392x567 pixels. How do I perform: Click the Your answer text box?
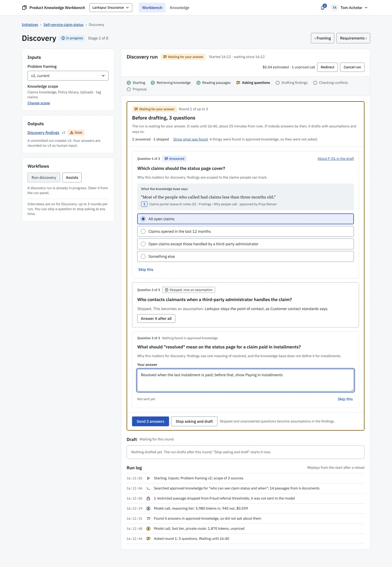click(x=246, y=380)
